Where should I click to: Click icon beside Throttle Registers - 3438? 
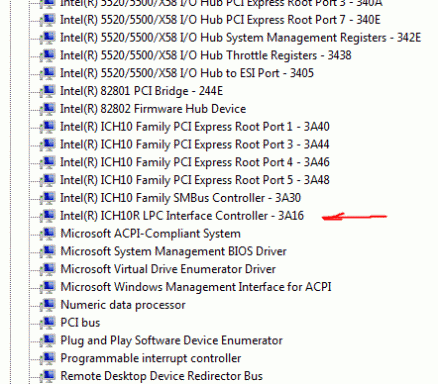(48, 55)
